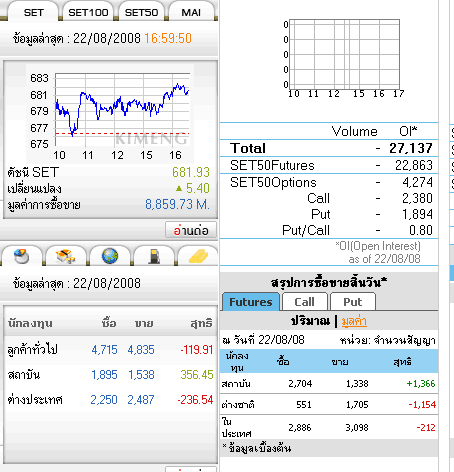Select the MAI market tab
454x472 pixels.
pos(191,13)
